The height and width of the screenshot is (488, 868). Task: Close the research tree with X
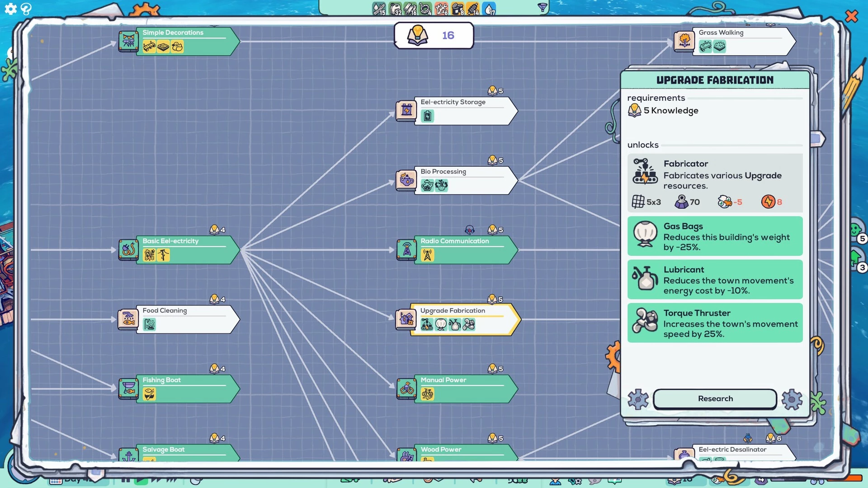tap(851, 16)
